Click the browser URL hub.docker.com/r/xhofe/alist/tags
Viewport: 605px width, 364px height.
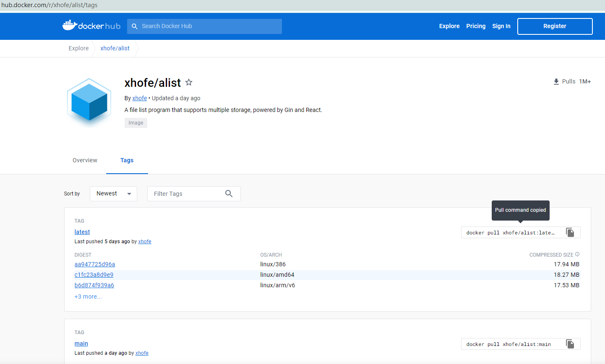(x=50, y=5)
